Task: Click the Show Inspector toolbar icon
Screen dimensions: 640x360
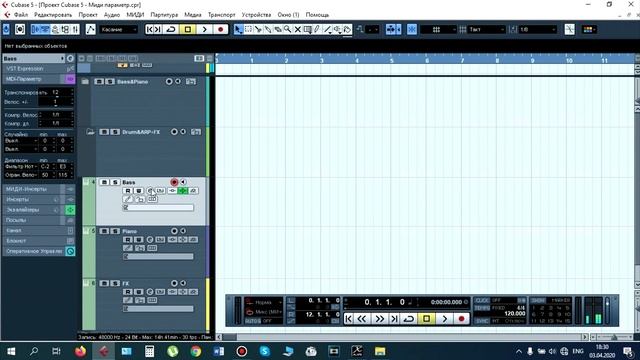Action: pyautogui.click(x=36, y=29)
